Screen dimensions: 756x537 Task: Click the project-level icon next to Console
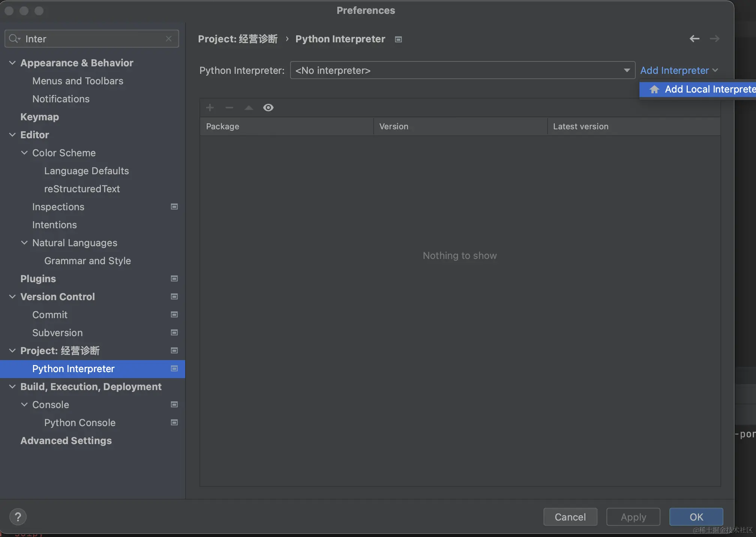pyautogui.click(x=174, y=404)
